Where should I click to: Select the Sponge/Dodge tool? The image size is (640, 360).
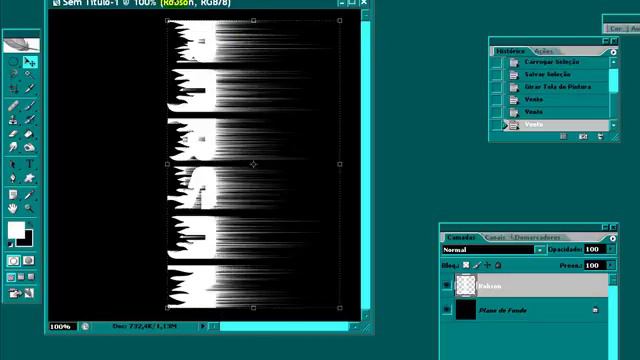[29, 147]
